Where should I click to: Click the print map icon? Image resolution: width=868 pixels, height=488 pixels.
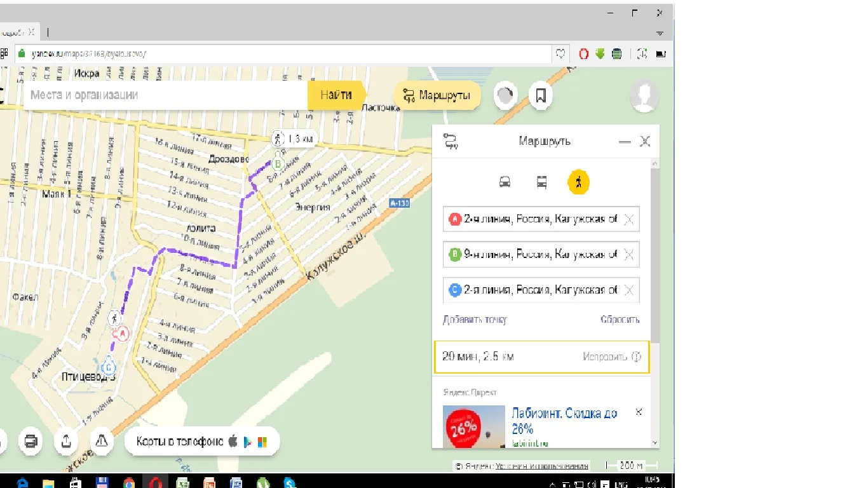click(x=31, y=441)
